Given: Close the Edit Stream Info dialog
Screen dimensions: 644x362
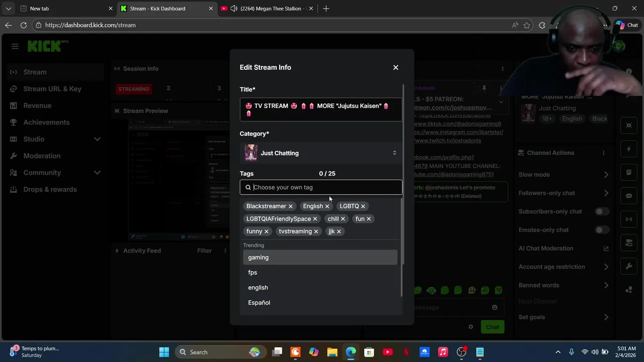Looking at the screenshot, I should tap(395, 67).
